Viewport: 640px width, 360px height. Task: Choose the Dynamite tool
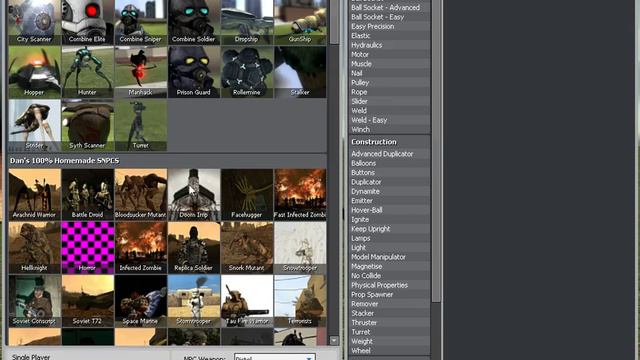pyautogui.click(x=390, y=191)
